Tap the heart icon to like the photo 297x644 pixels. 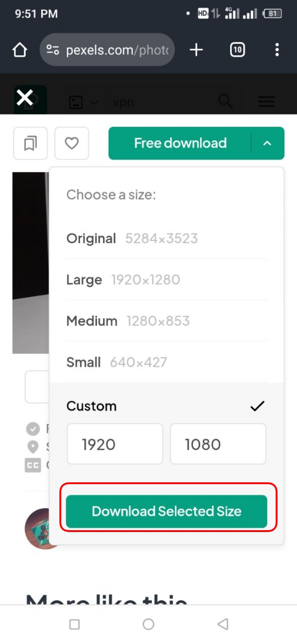pyautogui.click(x=71, y=143)
